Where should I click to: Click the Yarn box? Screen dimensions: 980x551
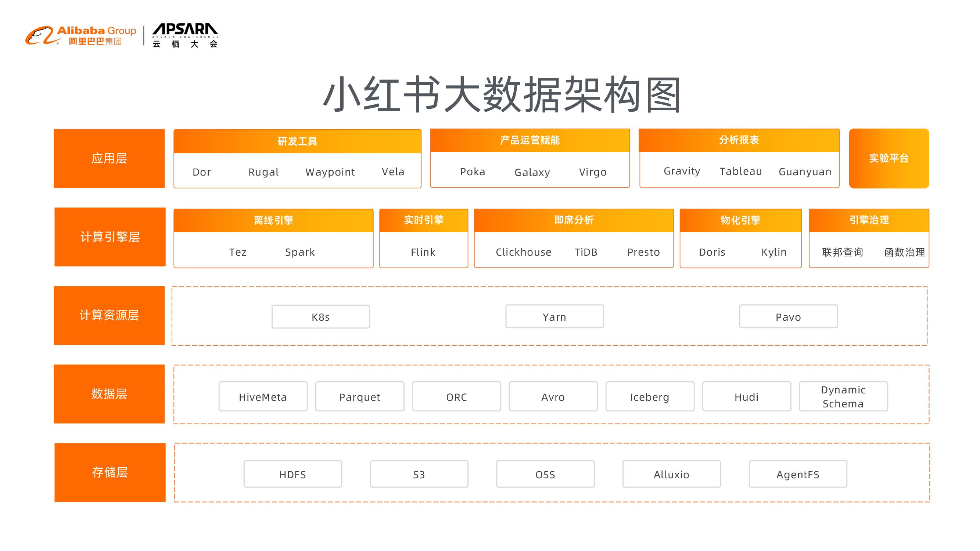[554, 316]
